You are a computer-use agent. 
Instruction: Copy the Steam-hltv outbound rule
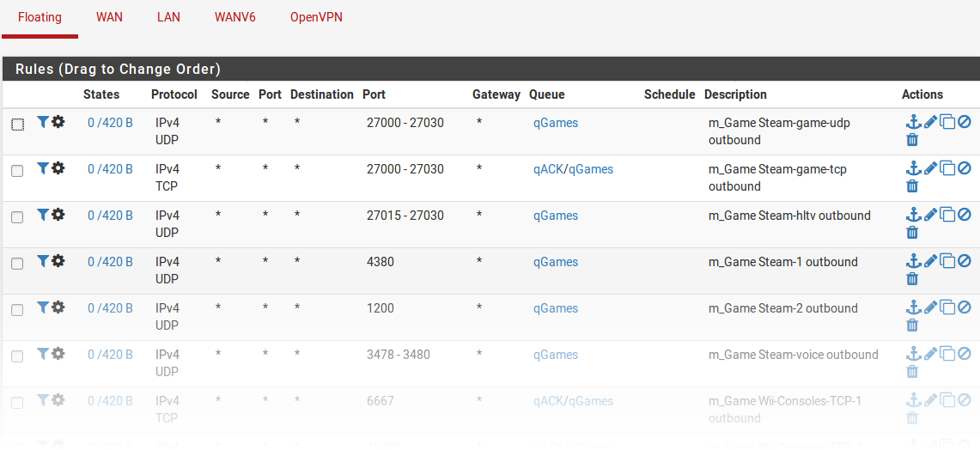[x=947, y=215]
